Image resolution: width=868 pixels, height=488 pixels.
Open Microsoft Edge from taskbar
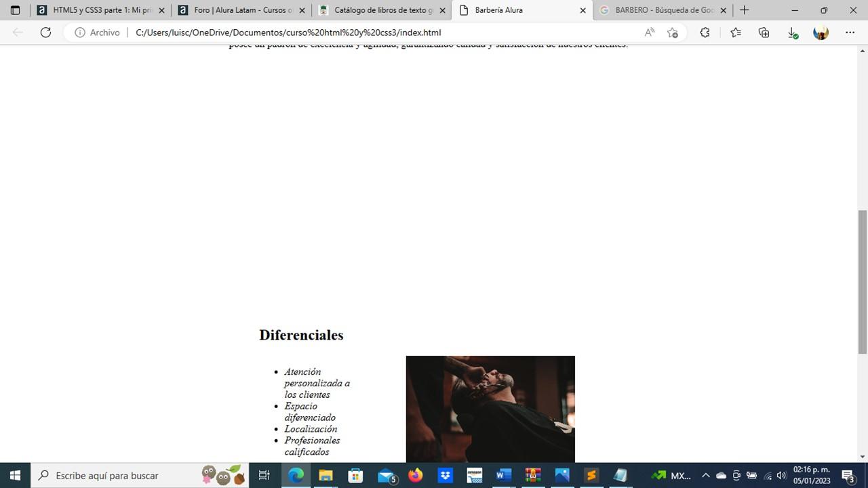pyautogui.click(x=296, y=475)
